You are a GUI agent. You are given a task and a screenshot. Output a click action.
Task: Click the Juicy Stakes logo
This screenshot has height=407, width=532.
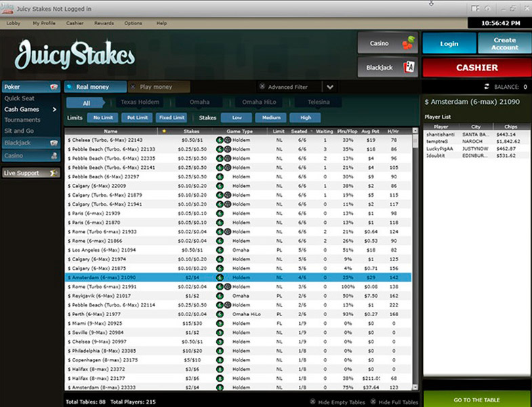(75, 54)
